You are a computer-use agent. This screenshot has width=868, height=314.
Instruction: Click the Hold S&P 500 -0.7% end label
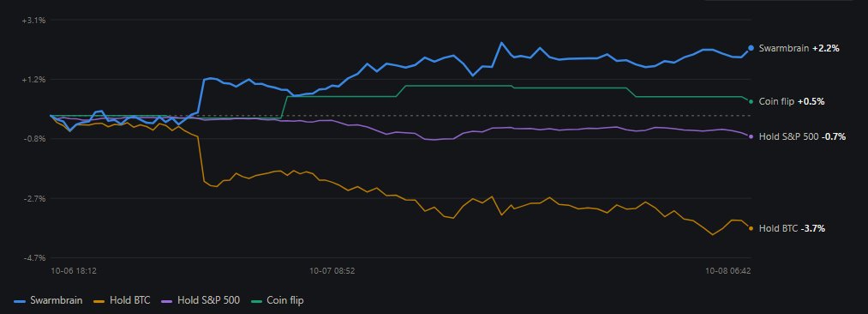pos(802,136)
